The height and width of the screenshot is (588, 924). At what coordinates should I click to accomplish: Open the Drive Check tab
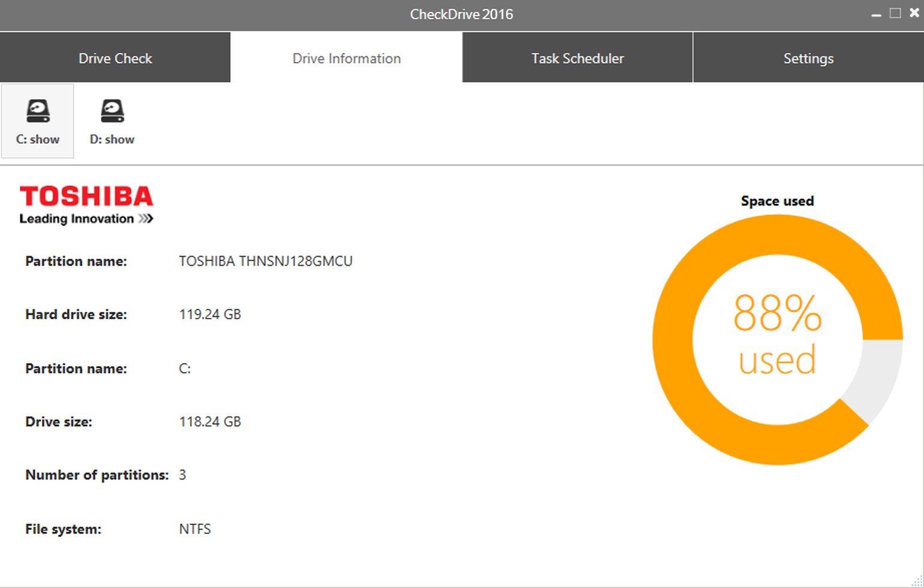(115, 58)
